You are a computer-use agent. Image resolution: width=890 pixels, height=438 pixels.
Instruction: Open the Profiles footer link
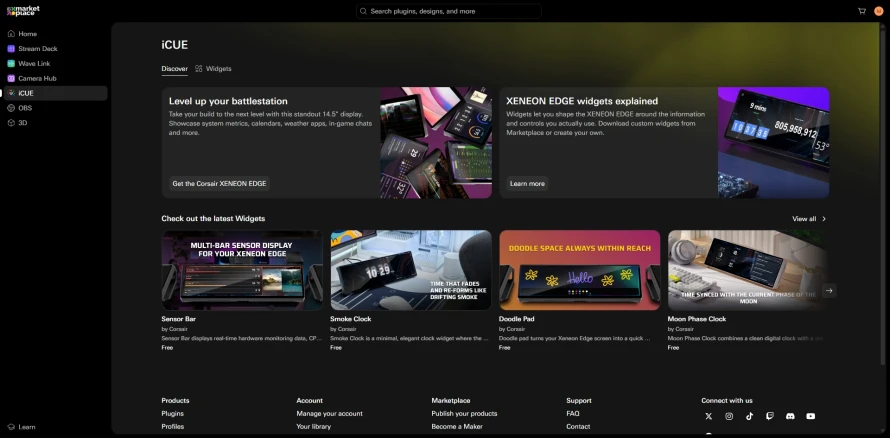(173, 426)
